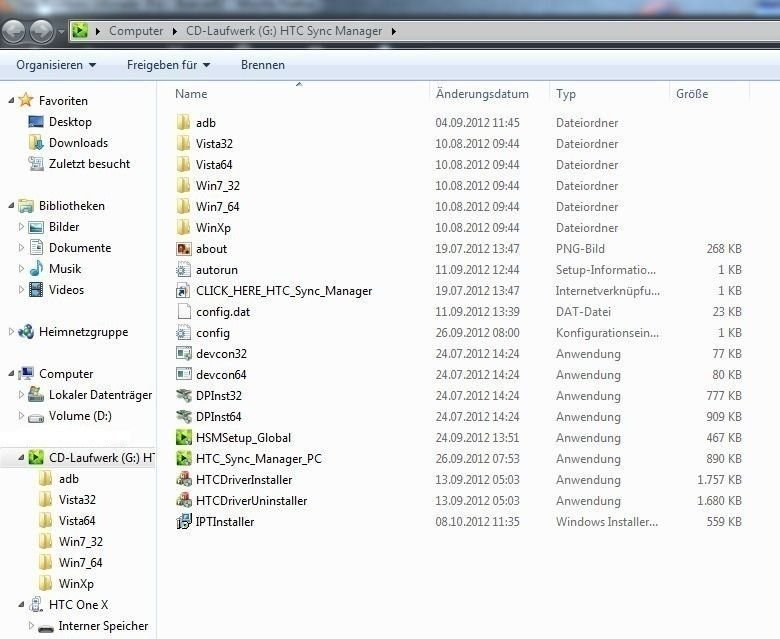Select the HSMSetup_Global application icon

[184, 438]
